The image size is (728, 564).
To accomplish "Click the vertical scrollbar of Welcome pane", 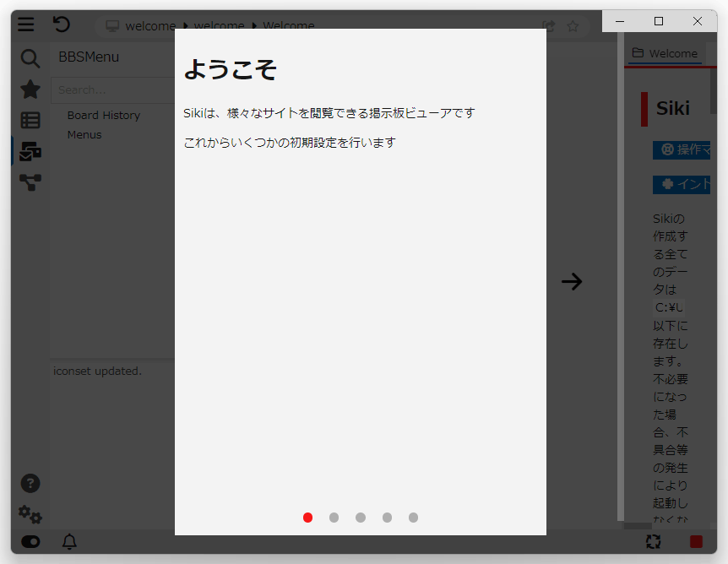I will [714, 93].
